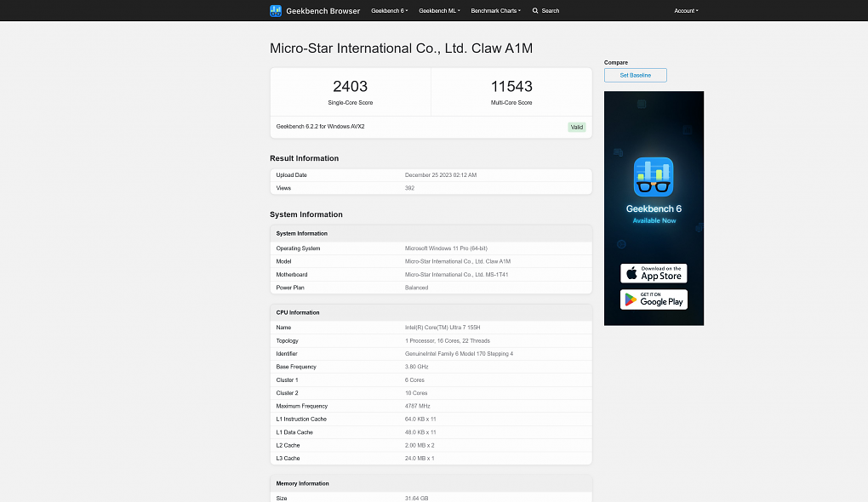The image size is (868, 502).
Task: Click the Set Baseline button
Action: (x=636, y=75)
